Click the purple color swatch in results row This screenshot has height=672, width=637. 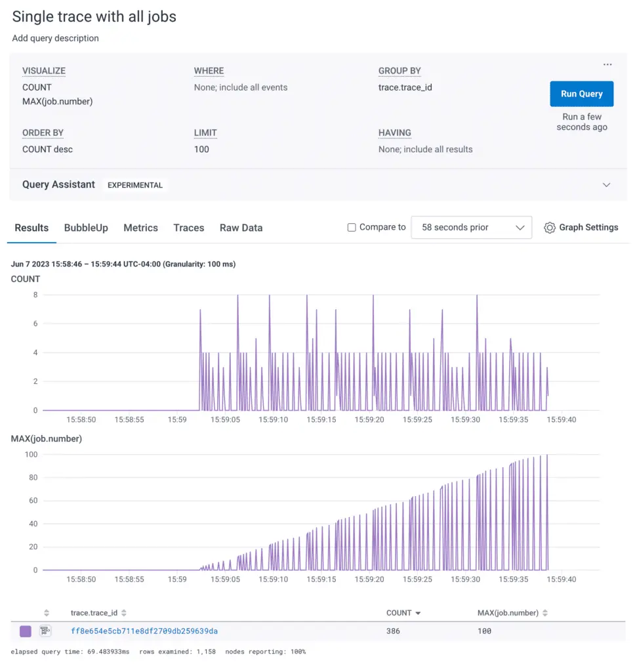(26, 631)
